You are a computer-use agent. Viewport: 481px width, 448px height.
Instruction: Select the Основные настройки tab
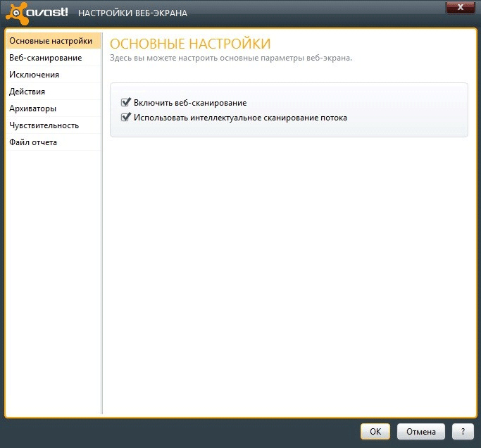click(51, 41)
